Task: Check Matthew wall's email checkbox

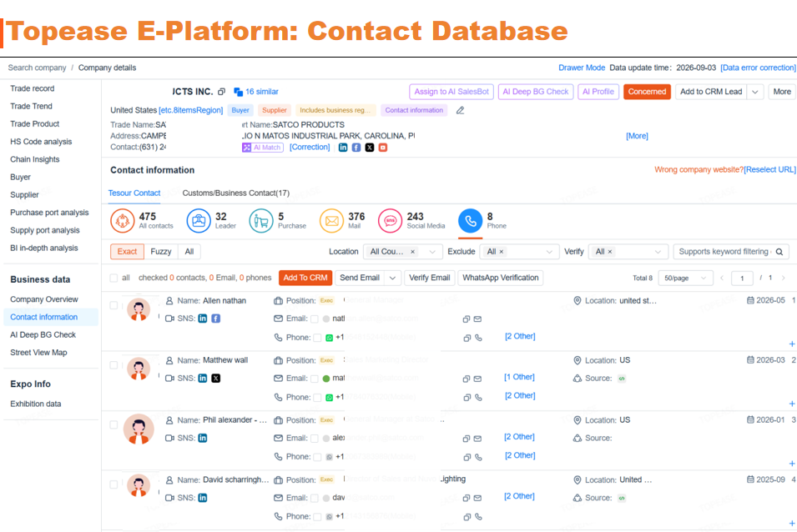Action: click(x=315, y=379)
